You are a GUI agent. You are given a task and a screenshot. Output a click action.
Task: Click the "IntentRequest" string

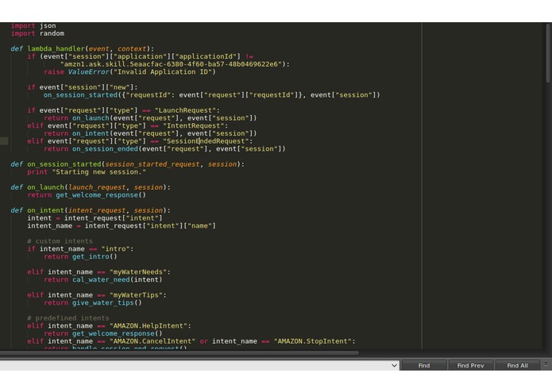click(194, 126)
